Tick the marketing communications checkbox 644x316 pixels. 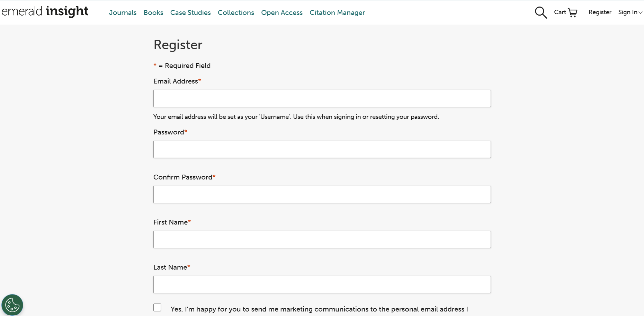coord(158,307)
